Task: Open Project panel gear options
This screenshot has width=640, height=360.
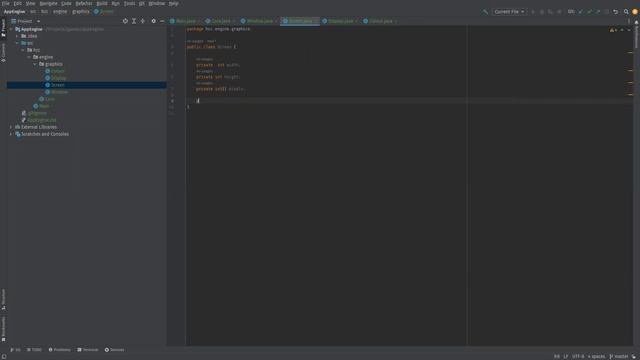Action: coord(153,21)
